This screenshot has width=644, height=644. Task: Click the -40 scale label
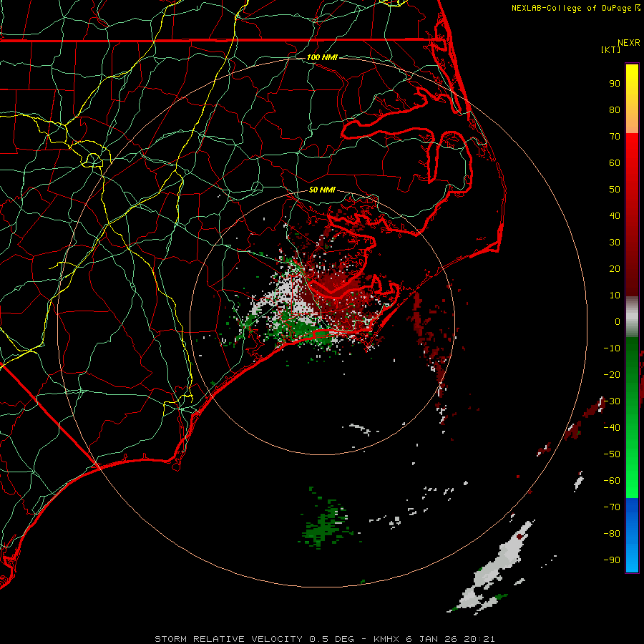tap(612, 428)
